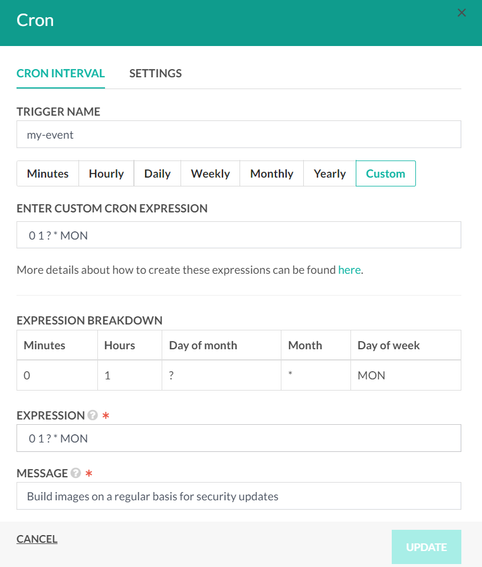This screenshot has width=482, height=567.
Task: Click the my-event trigger name field
Action: [x=239, y=135]
